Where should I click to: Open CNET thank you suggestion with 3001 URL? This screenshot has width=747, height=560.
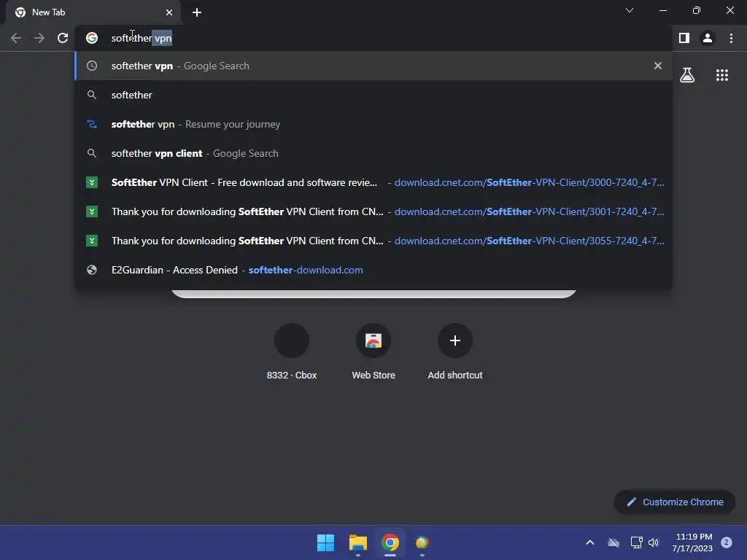373,211
